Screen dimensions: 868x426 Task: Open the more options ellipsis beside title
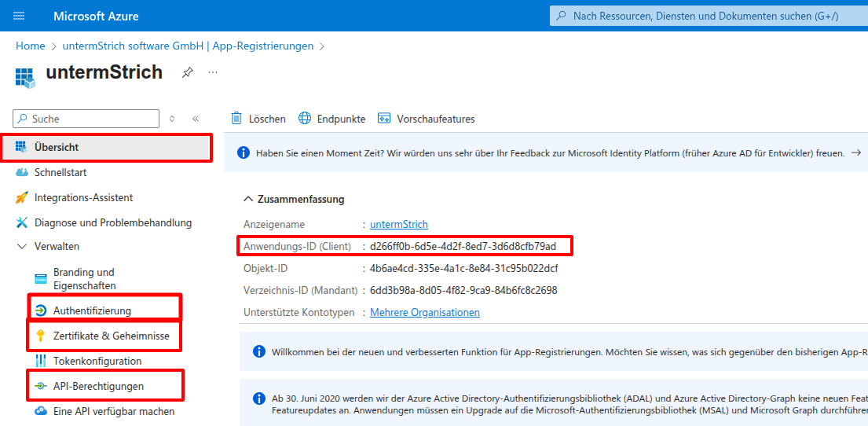[x=213, y=72]
